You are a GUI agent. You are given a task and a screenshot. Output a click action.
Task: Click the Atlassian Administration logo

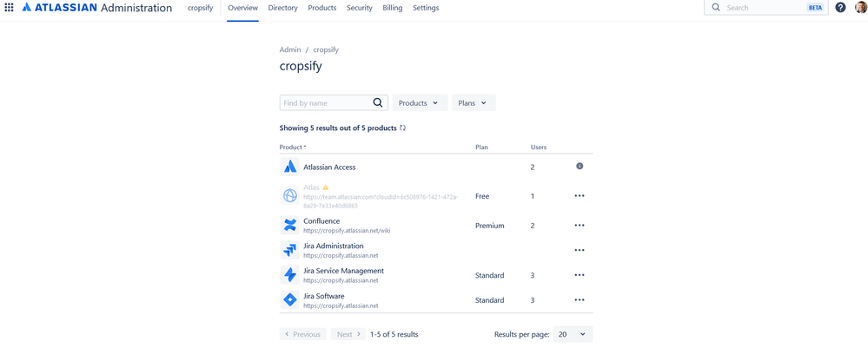96,8
